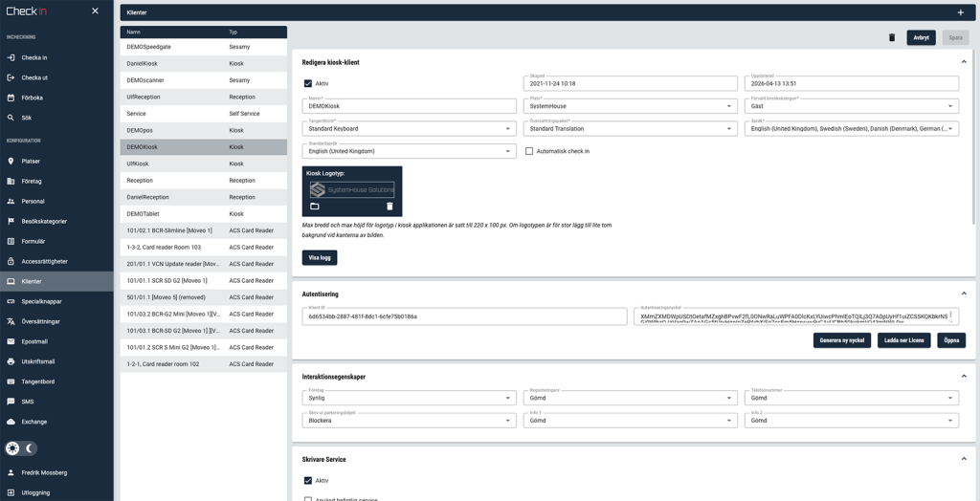Click the SMS chat bubble icon

click(11, 402)
